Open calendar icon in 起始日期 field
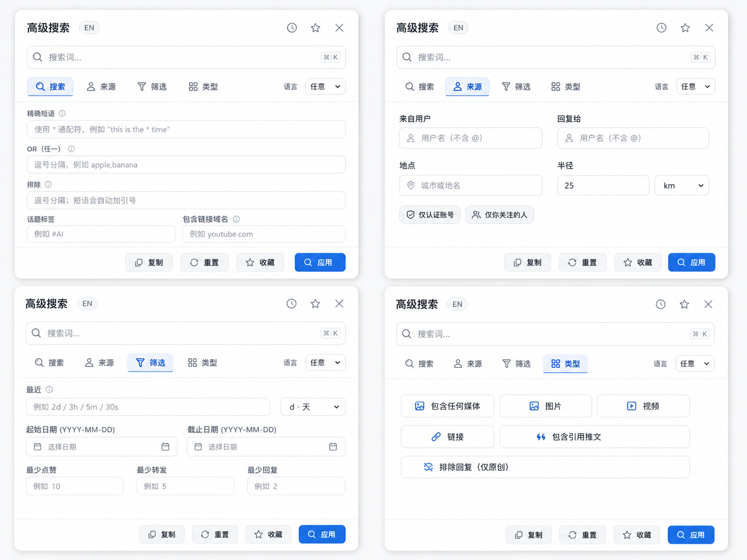 click(x=165, y=447)
